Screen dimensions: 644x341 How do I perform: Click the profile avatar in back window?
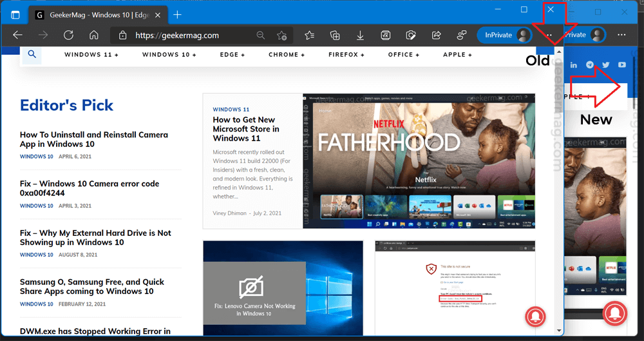(598, 35)
